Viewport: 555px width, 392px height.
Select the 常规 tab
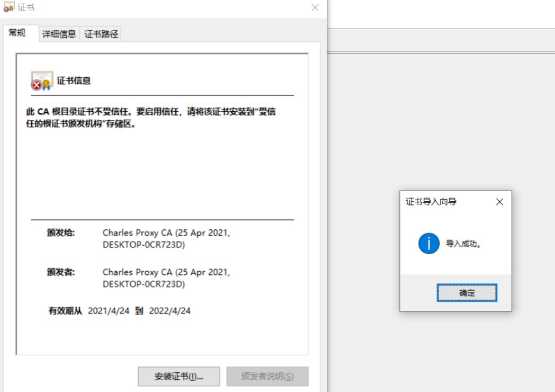pos(17,33)
